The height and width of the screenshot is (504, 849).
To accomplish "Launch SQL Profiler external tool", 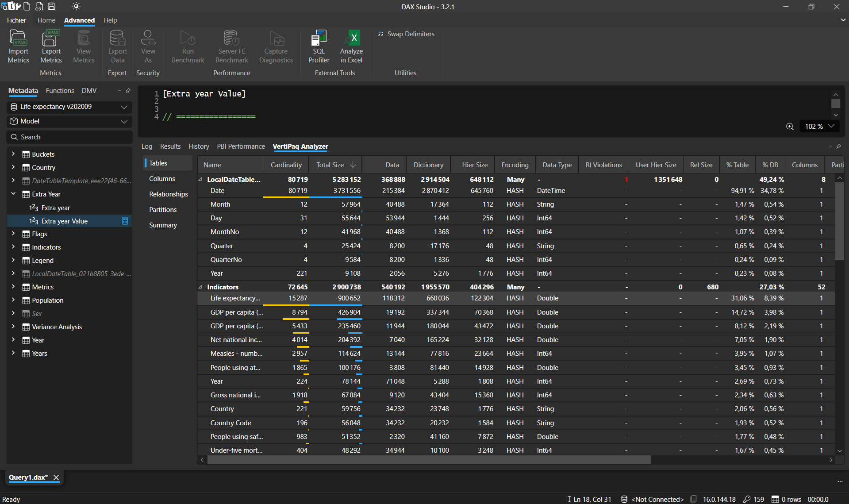I will click(319, 46).
